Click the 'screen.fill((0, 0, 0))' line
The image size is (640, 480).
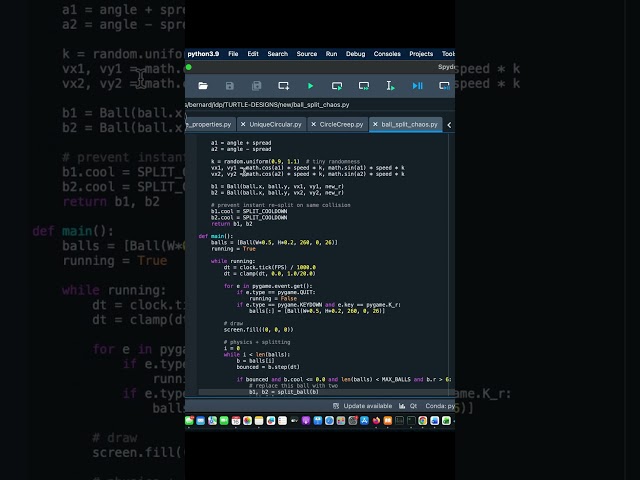coord(258,329)
